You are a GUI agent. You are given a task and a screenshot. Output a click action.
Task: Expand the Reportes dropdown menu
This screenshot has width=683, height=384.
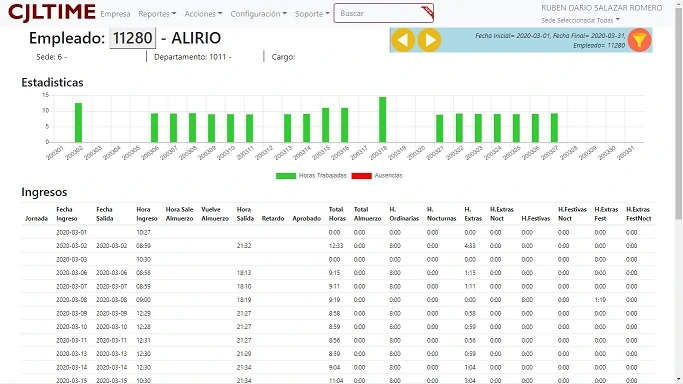click(157, 14)
